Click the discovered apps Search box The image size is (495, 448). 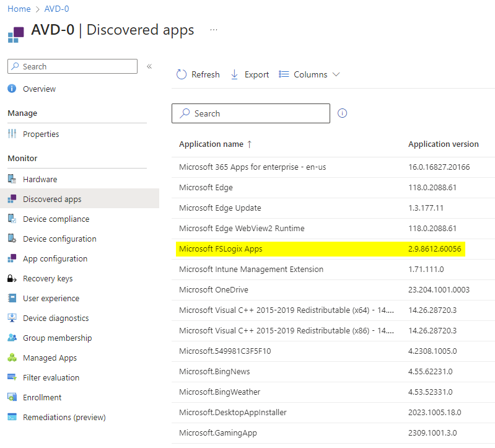[251, 113]
